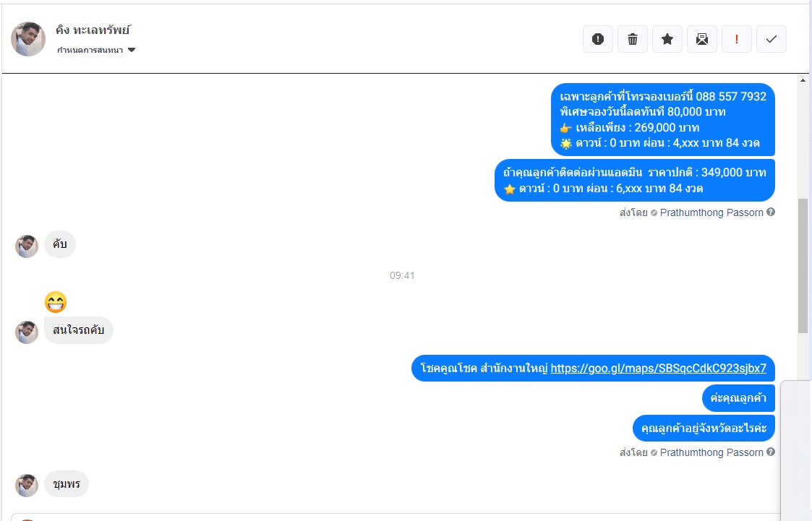Open help icon beside bottom Prathumthong Passorn
Screen dimensions: 812x521
tap(771, 452)
